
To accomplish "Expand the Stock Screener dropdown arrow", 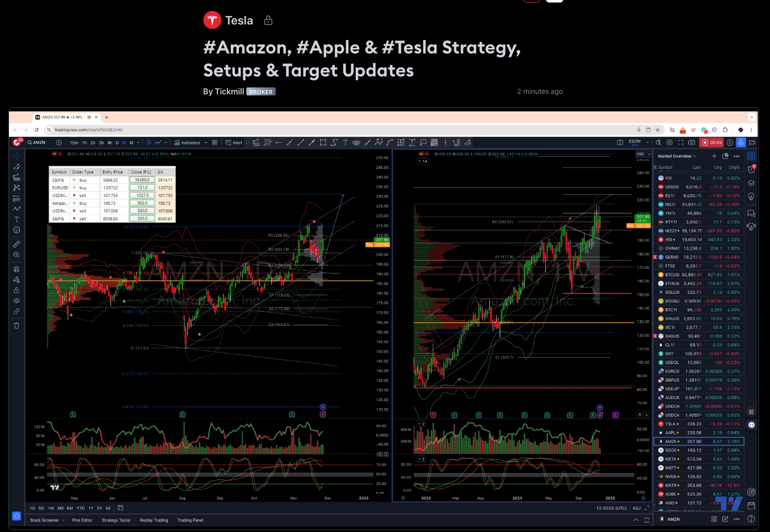I will point(63,520).
